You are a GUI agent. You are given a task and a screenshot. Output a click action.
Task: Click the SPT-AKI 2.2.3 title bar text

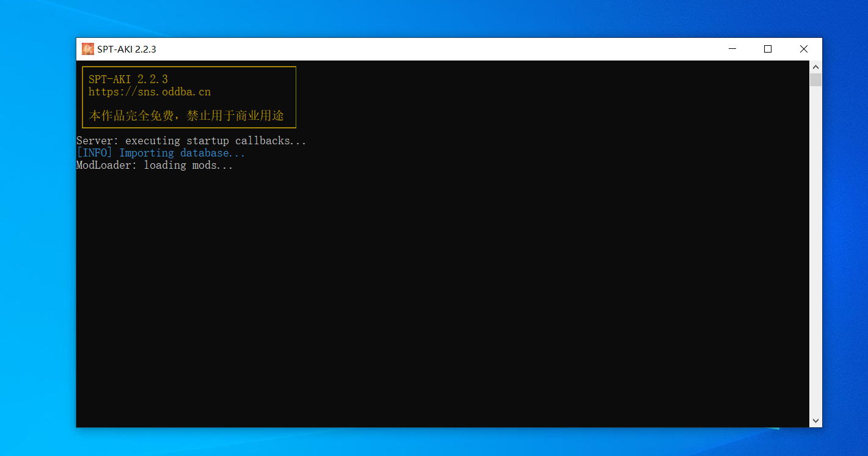click(126, 49)
